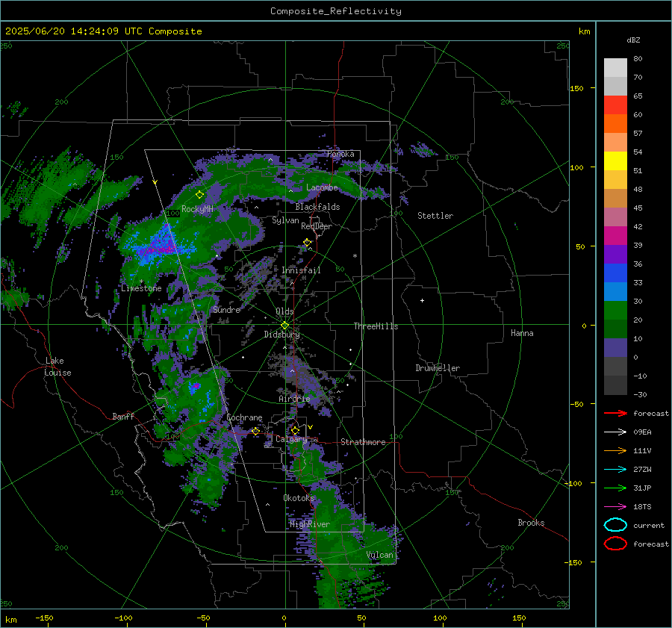Click the red forecast ellipse icon
Image resolution: width=672 pixels, height=628 pixels.
click(x=615, y=544)
